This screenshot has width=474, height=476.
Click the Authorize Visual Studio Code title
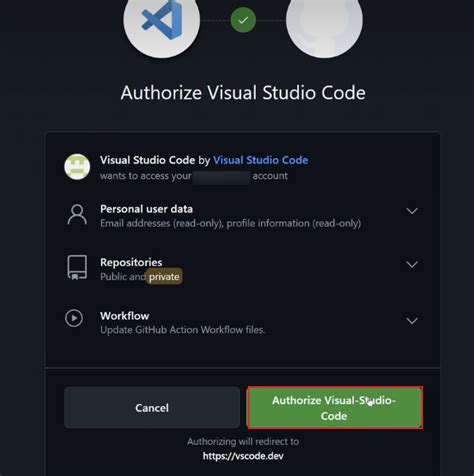tap(243, 93)
